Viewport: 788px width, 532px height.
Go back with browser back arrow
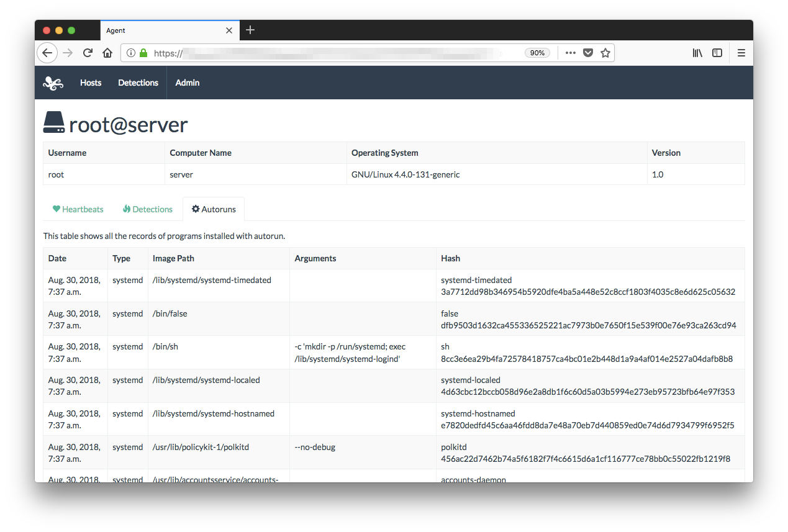tap(47, 53)
